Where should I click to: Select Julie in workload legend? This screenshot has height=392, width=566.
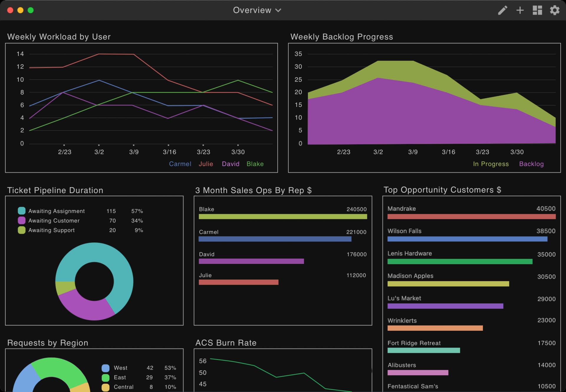click(x=206, y=164)
